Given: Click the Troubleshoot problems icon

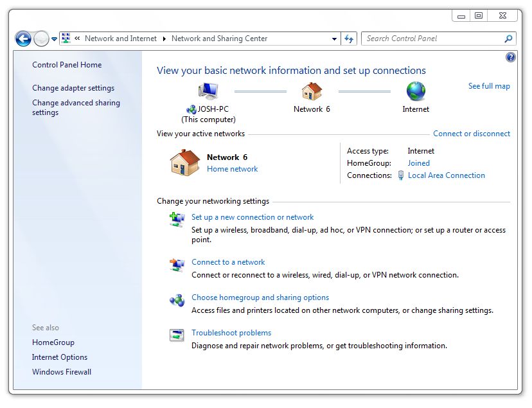Looking at the screenshot, I should click(177, 335).
